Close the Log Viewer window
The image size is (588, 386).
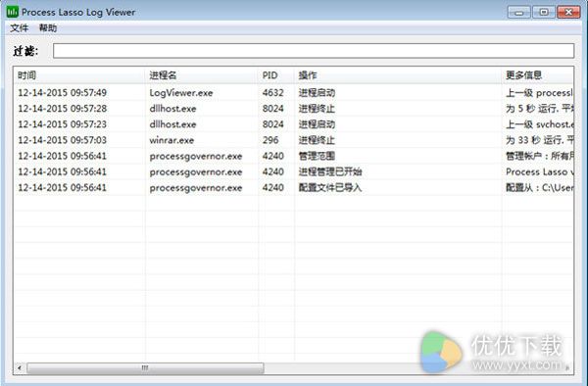pyautogui.click(x=568, y=13)
